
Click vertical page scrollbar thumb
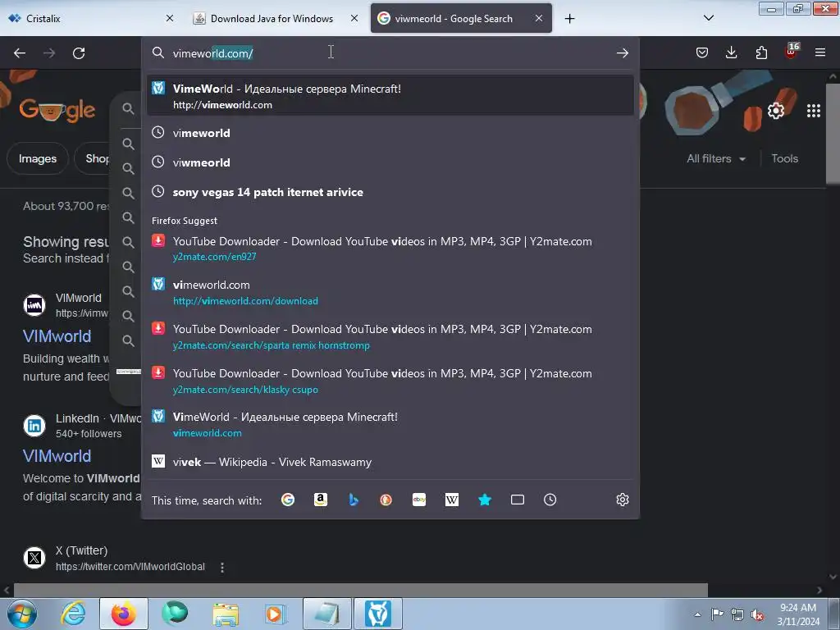point(833,132)
